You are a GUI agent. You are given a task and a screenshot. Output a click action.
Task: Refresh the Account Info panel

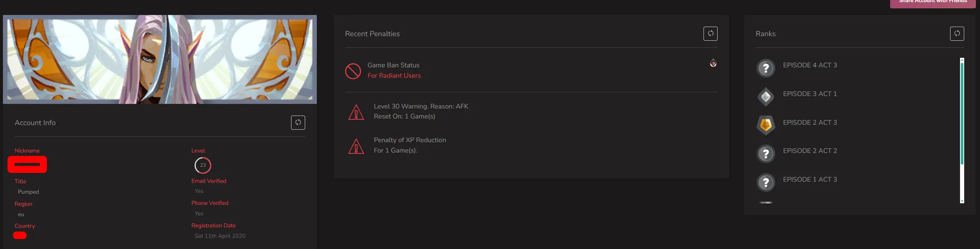click(x=298, y=123)
